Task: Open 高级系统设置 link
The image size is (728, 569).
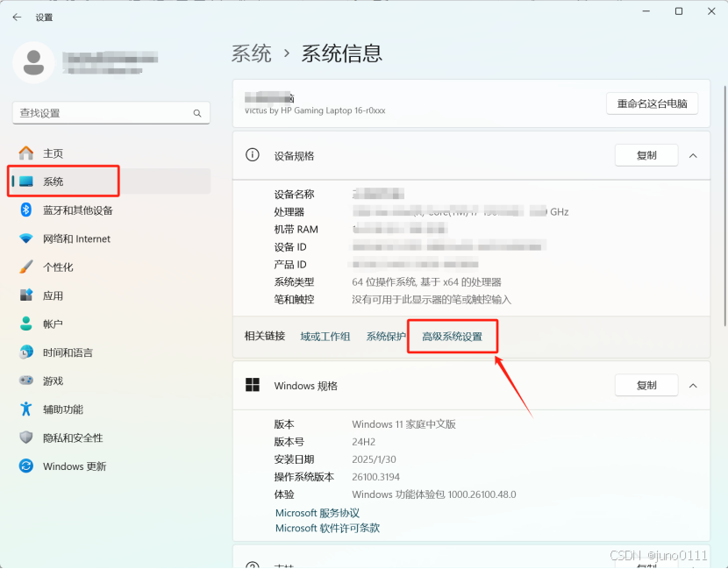Action: tap(453, 337)
